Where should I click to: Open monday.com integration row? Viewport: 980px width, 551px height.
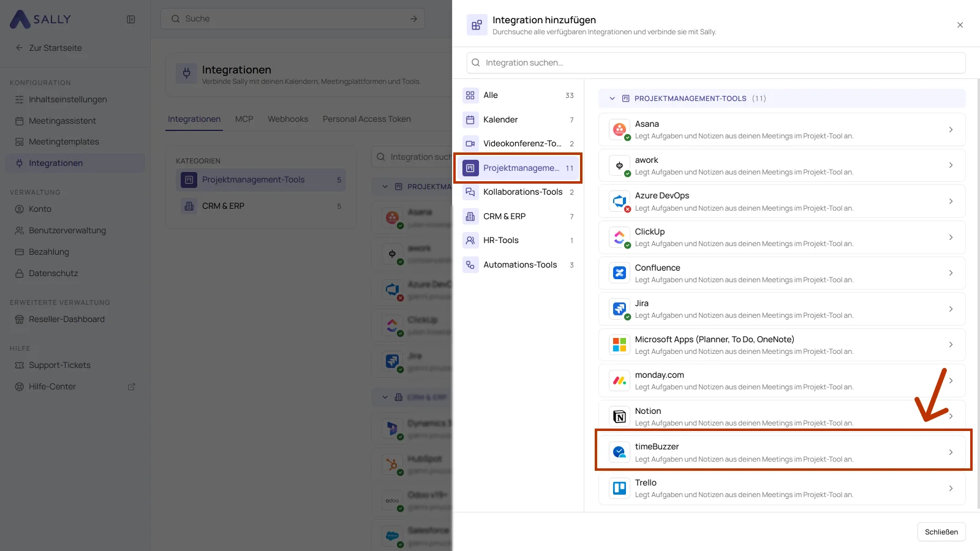[782, 380]
